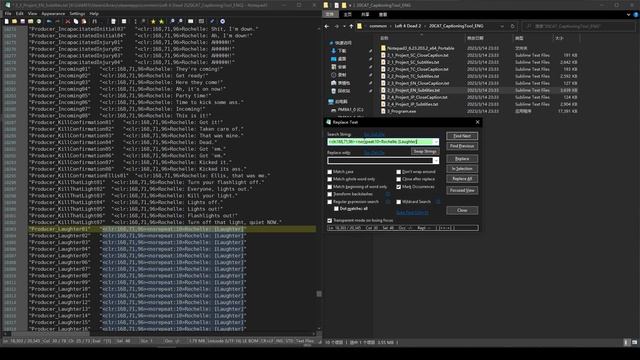Go up one folder level in Explorer
The height and width of the screenshot is (360, 640).
[351, 26]
